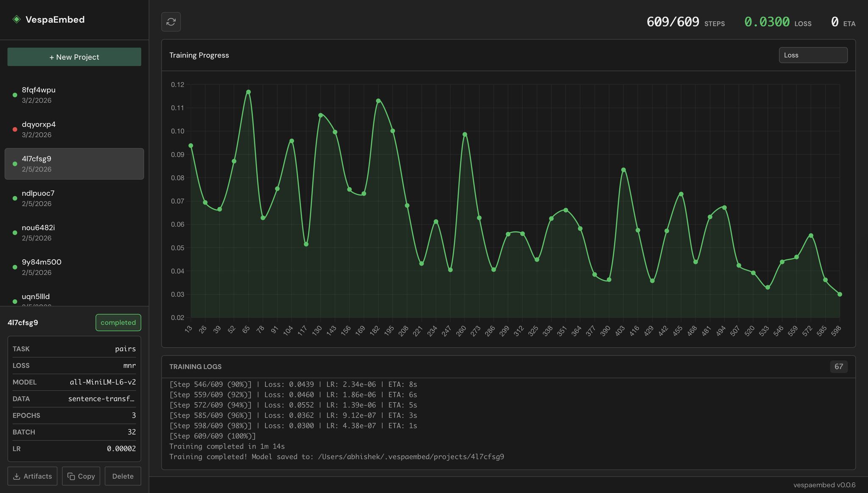Select project nou6482i in sidebar
This screenshot has width=868, height=493.
click(74, 233)
